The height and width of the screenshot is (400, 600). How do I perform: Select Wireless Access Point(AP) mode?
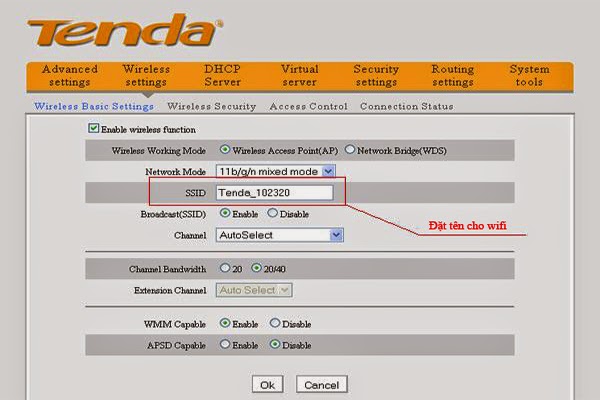225,149
